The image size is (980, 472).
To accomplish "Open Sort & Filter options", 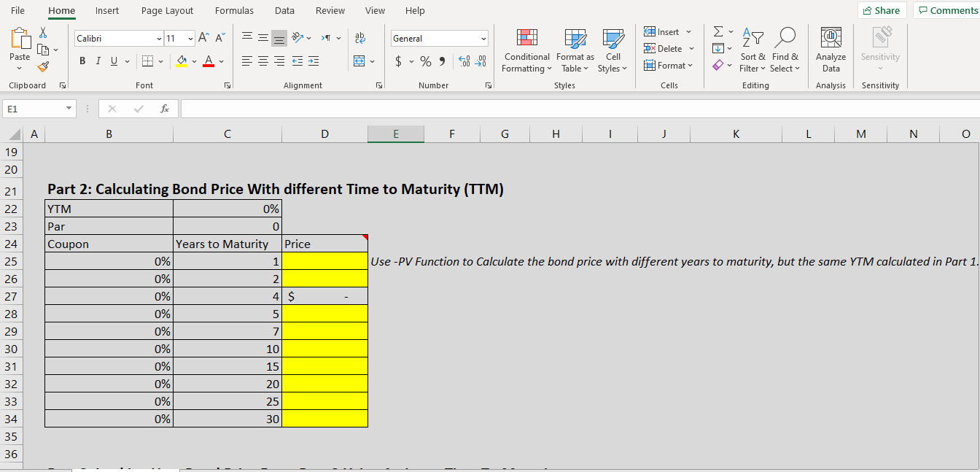I will tap(752, 50).
